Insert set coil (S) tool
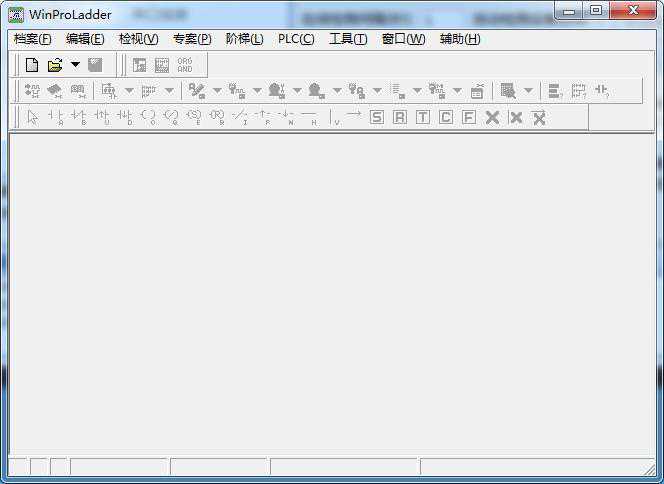The width and height of the screenshot is (664, 484). point(194,117)
